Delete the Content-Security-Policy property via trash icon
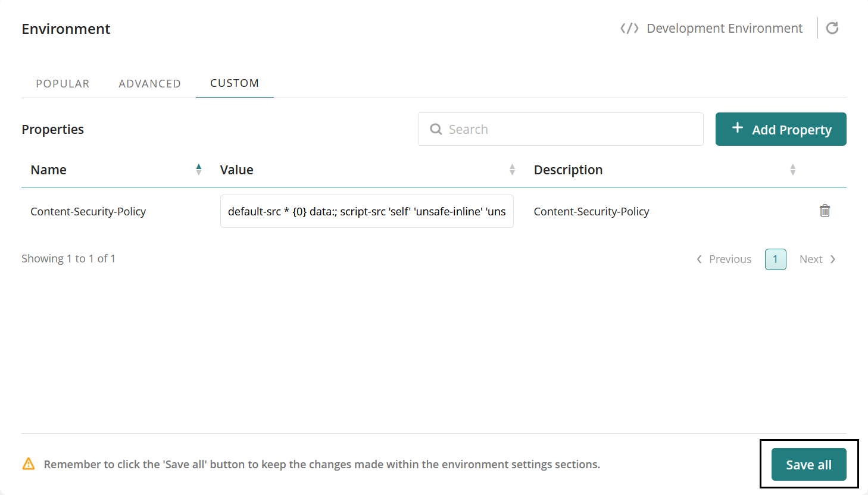Image resolution: width=868 pixels, height=495 pixels. tap(825, 211)
